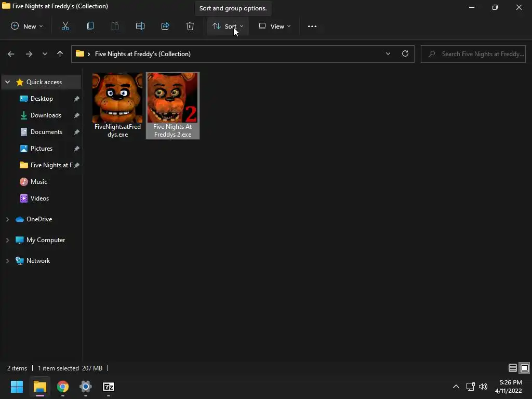Go forward with the right arrow

pyautogui.click(x=29, y=54)
